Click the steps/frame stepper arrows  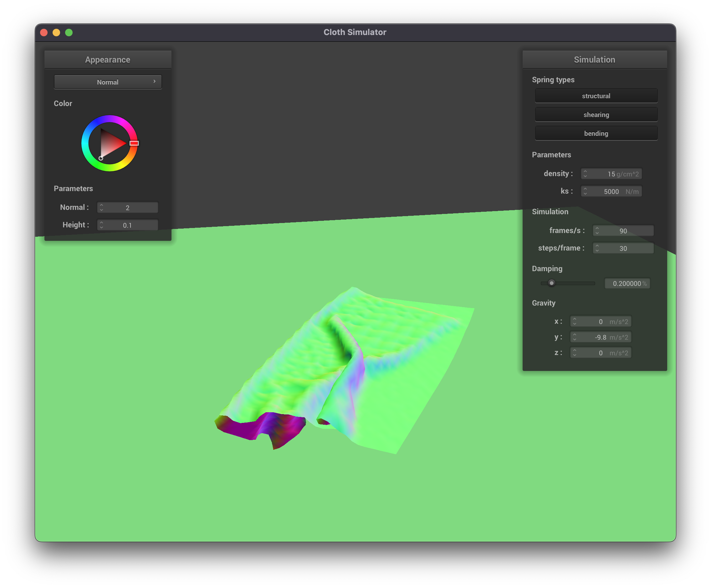point(597,248)
